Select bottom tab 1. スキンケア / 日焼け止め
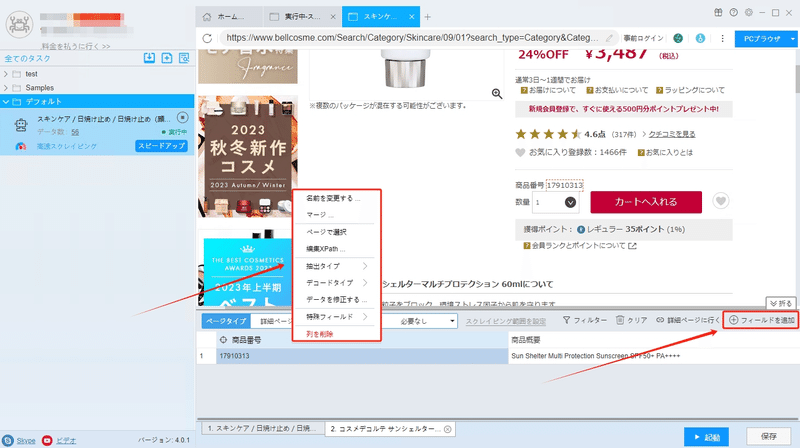 click(x=262, y=429)
